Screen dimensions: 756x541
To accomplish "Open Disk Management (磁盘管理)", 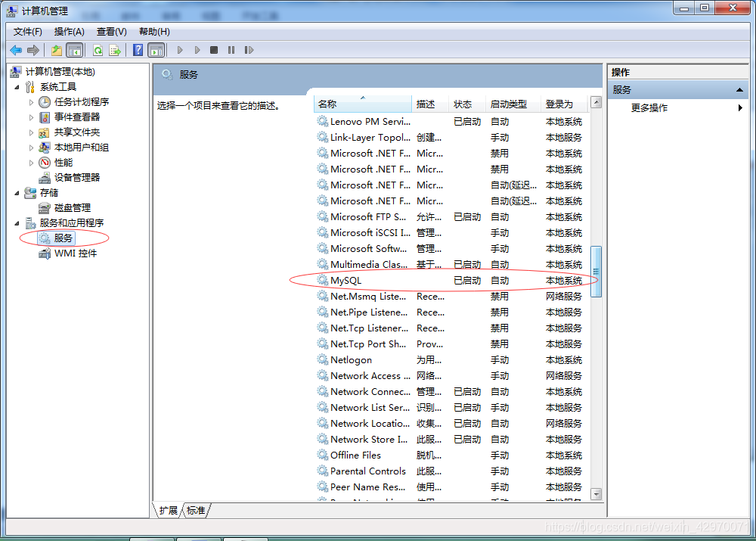I will [x=73, y=208].
